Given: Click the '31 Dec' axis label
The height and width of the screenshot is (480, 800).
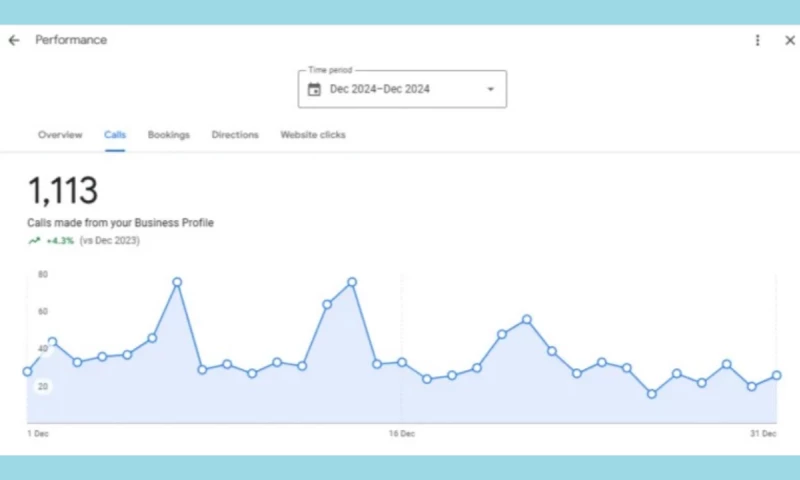Looking at the screenshot, I should [763, 434].
